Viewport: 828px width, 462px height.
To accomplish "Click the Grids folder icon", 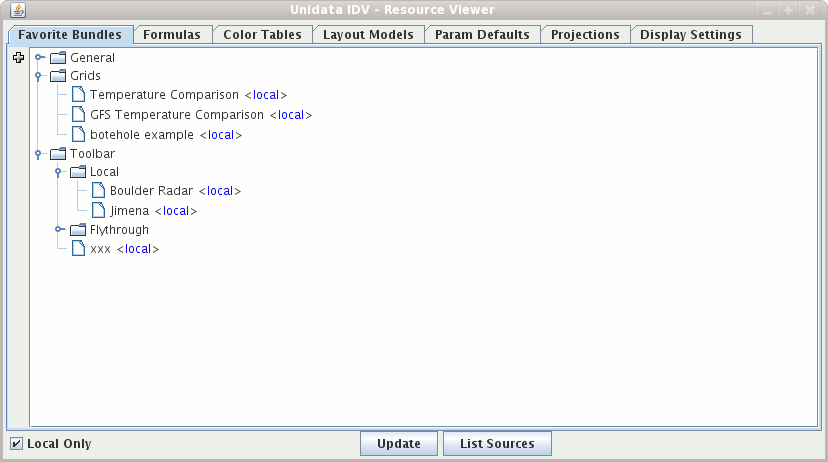I will coord(58,76).
